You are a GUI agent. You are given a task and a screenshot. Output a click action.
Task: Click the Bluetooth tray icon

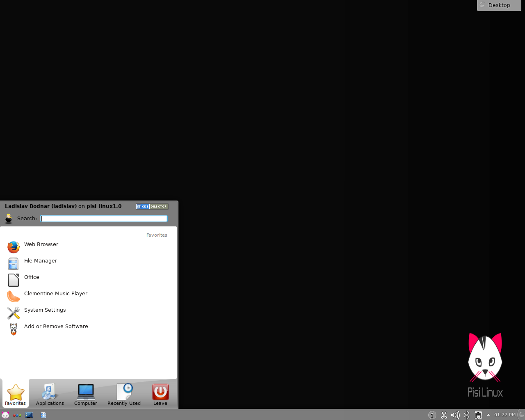[467, 415]
